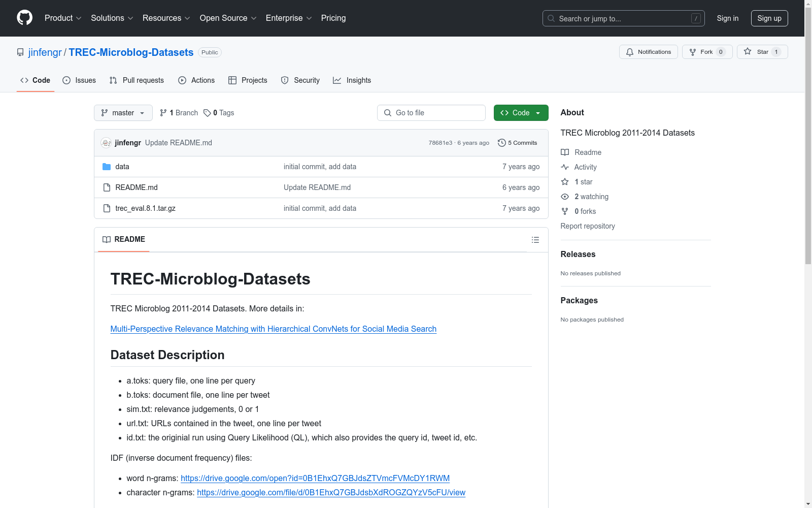Select the README tab heading
The image size is (812, 508).
(x=124, y=239)
